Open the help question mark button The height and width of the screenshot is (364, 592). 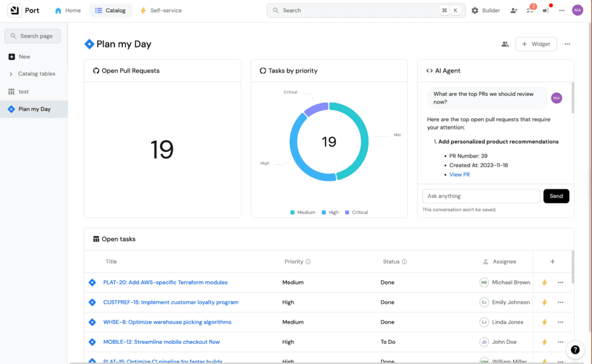575,350
